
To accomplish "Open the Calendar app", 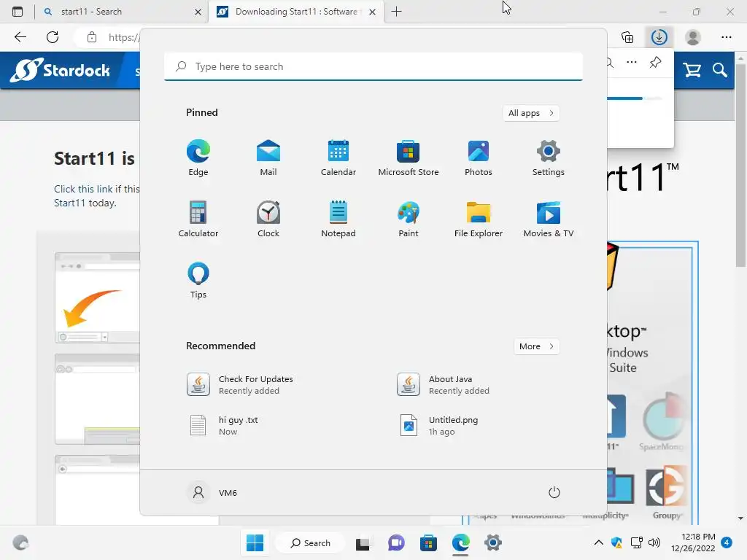I will coord(338,157).
